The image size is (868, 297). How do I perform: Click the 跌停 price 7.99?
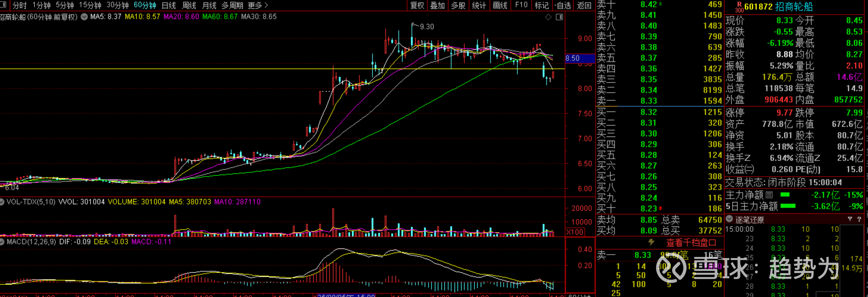[854, 113]
